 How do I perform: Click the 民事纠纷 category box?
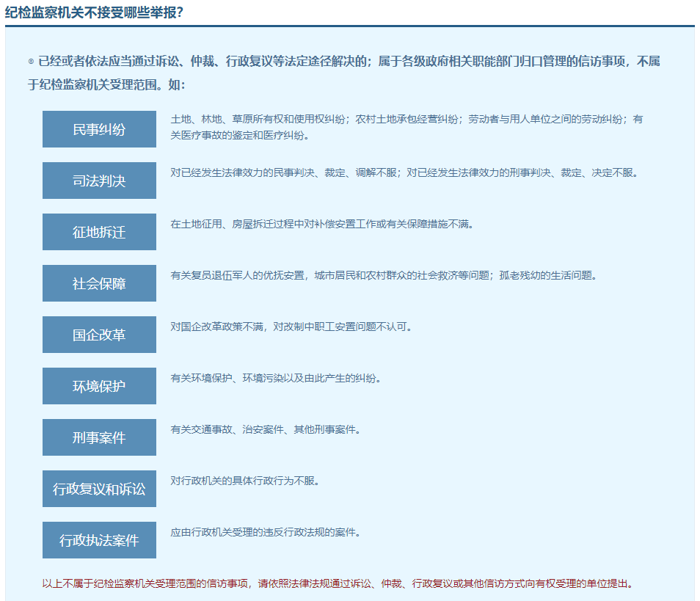[x=99, y=129]
